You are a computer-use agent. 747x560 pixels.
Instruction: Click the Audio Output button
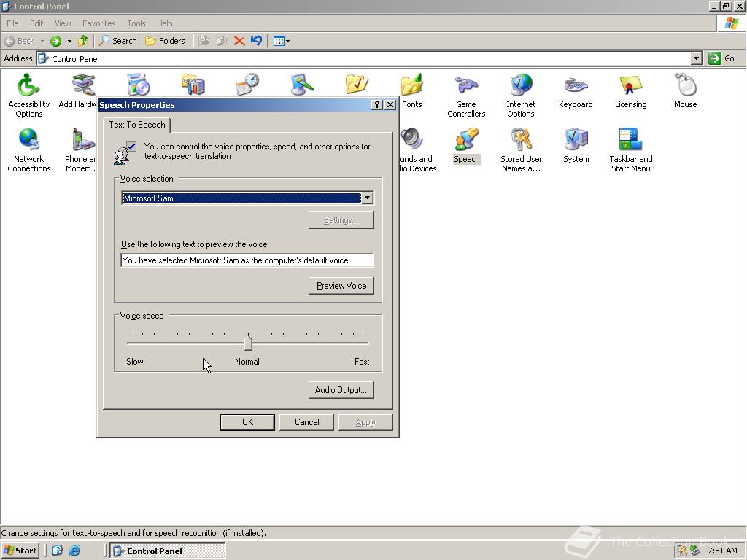[x=341, y=390]
